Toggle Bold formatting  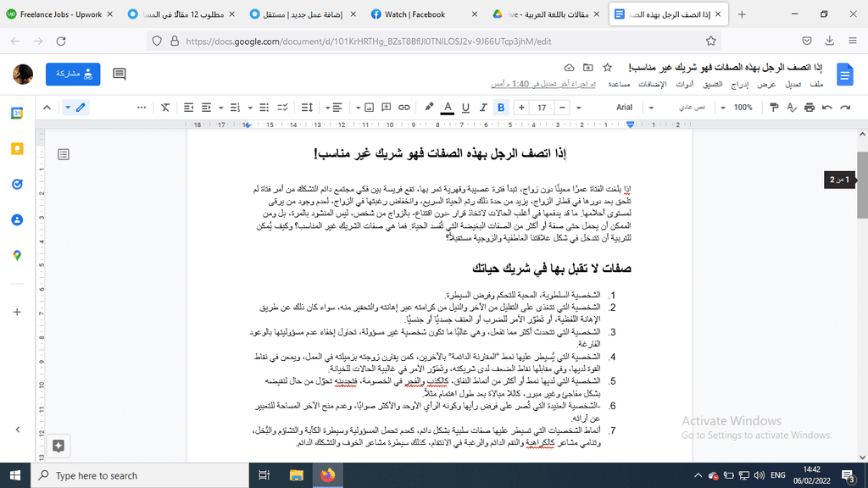coord(501,108)
